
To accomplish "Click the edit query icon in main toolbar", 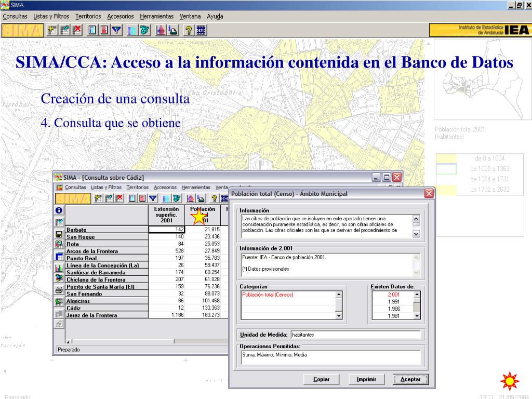I will point(64,30).
